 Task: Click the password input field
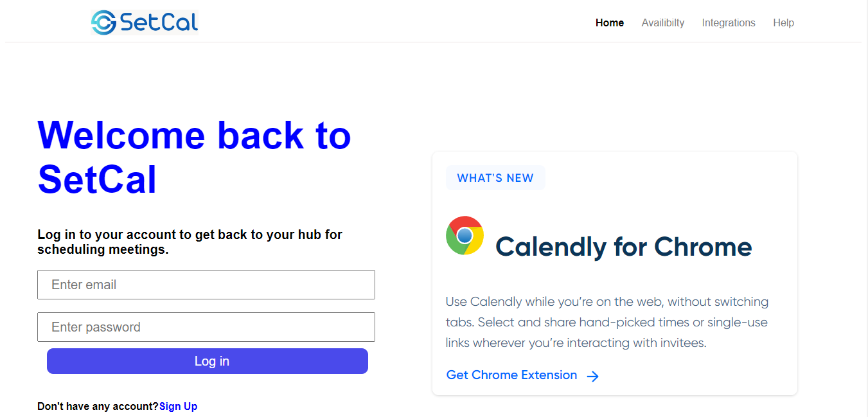coord(206,327)
